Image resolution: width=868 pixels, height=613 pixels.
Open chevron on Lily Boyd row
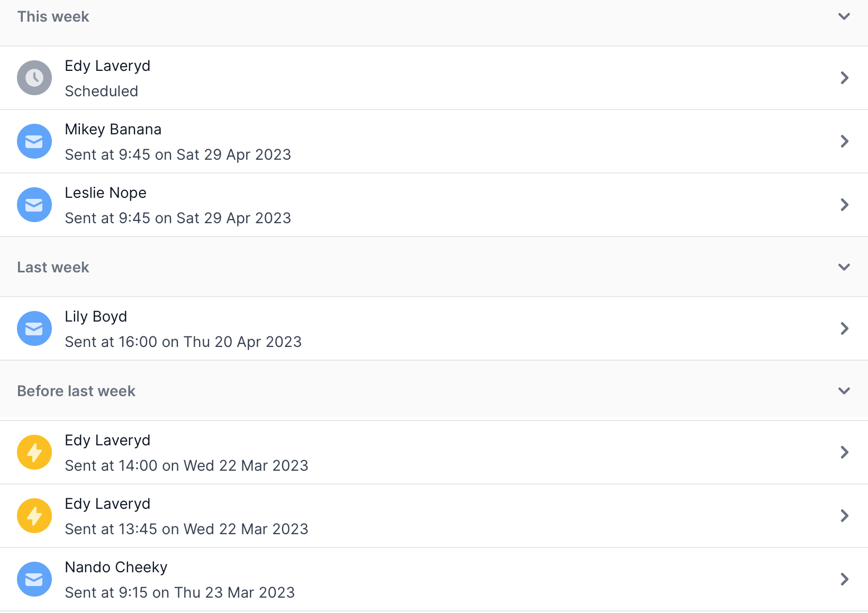point(844,328)
